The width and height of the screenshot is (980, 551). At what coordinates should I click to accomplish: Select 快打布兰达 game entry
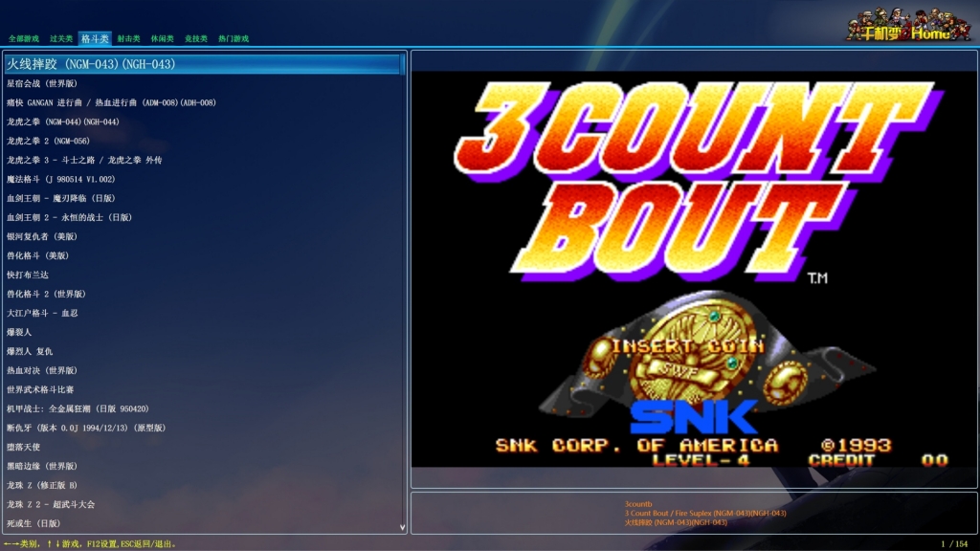click(26, 275)
